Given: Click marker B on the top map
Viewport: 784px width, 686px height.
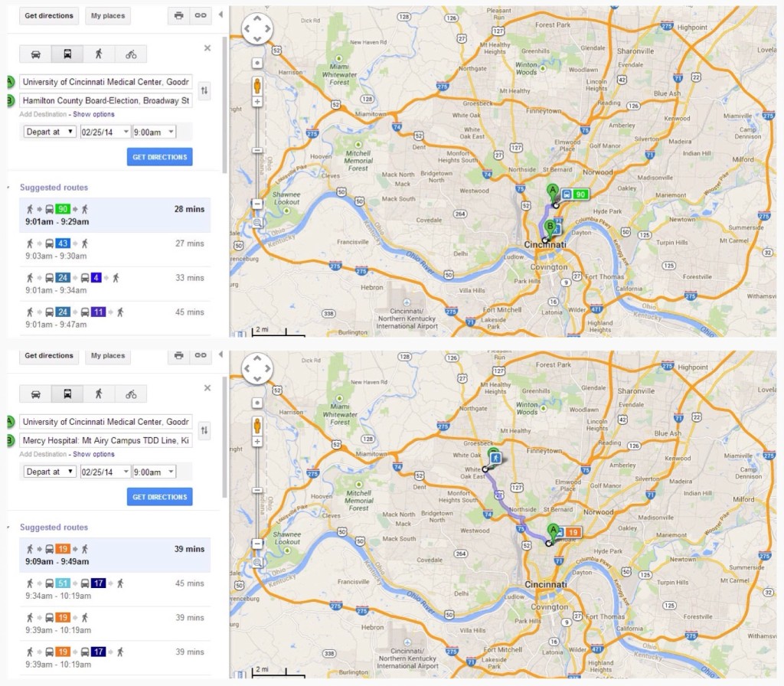Looking at the screenshot, I should click(x=550, y=229).
